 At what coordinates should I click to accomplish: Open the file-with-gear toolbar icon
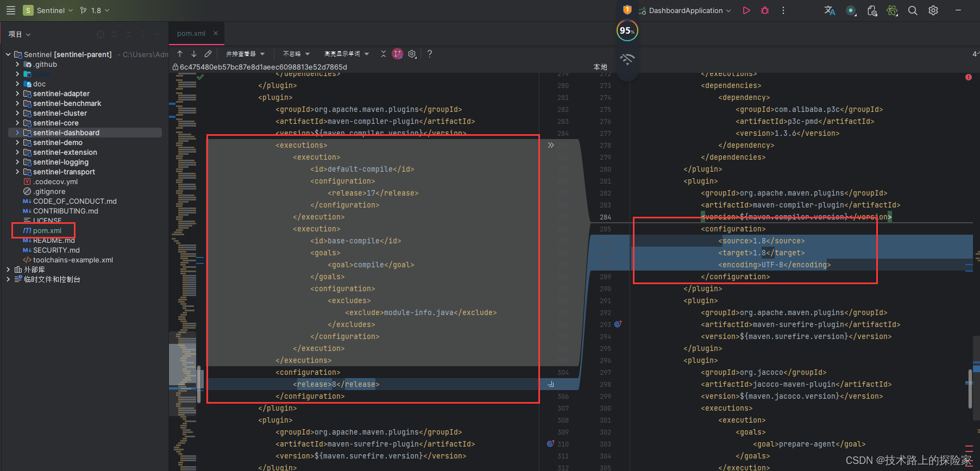872,10
